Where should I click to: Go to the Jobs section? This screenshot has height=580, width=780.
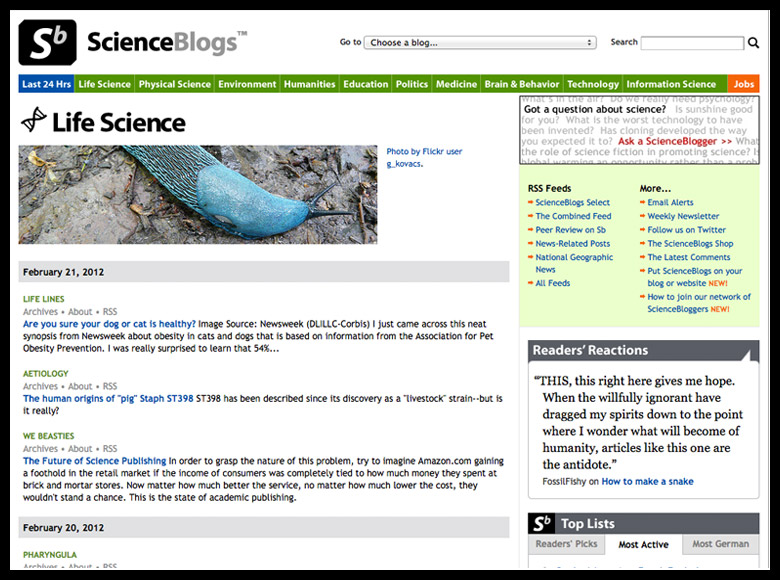744,84
